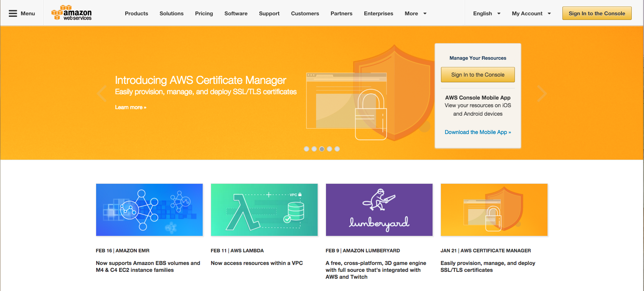Click Download the Mobile App link
This screenshot has width=644, height=291.
point(478,132)
